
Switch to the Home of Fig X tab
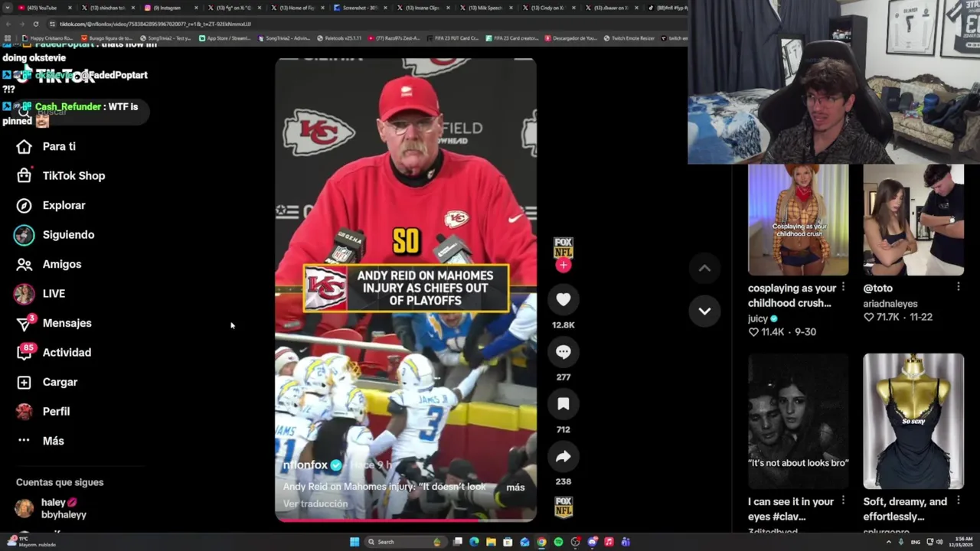click(296, 8)
